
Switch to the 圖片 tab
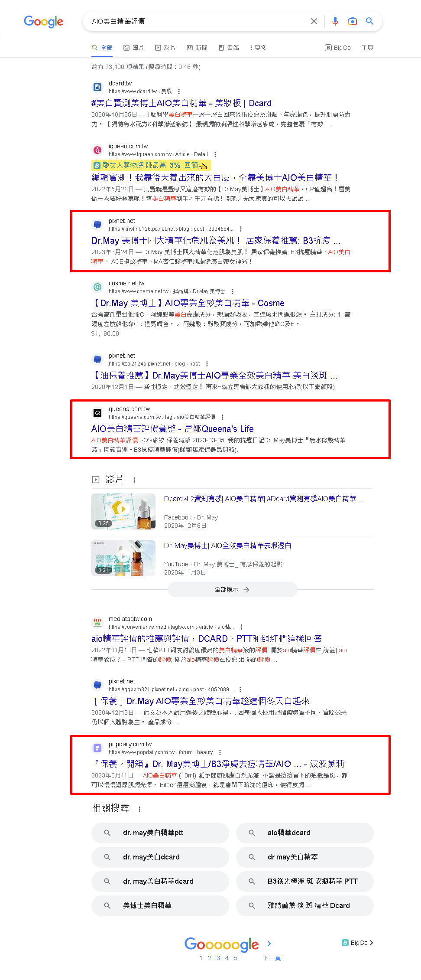[x=133, y=48]
